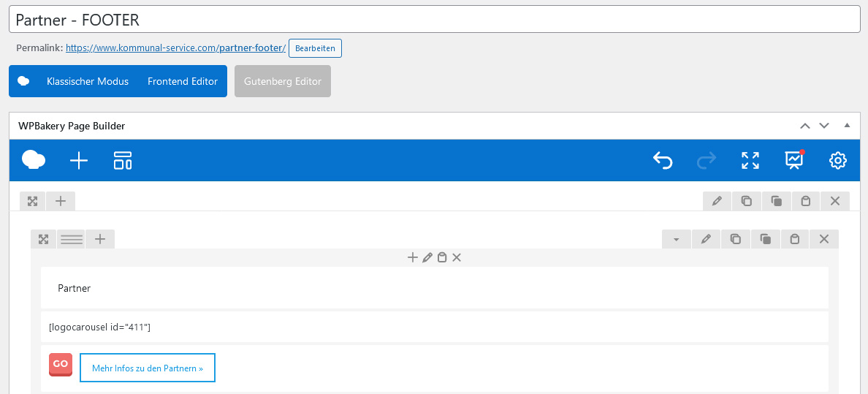
Task: Click the page title field 'Partner - FOOTER'
Action: (435, 20)
